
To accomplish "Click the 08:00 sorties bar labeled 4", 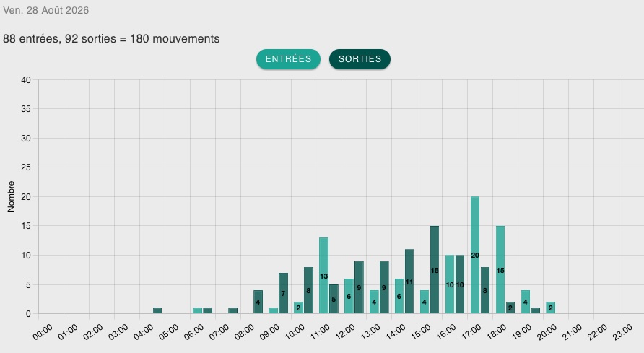I will [x=258, y=302].
